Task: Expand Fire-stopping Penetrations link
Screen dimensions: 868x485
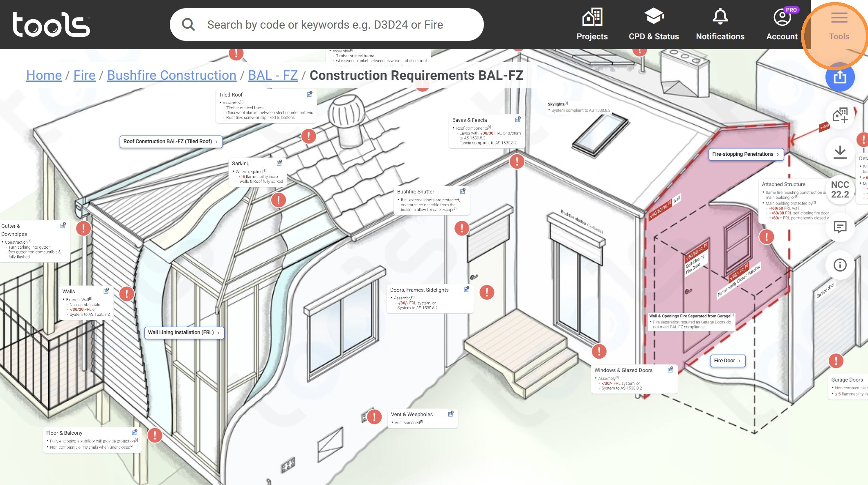Action: [746, 154]
